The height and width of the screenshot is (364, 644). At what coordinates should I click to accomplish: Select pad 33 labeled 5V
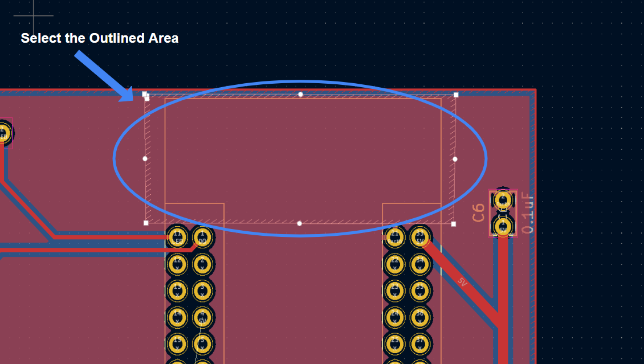[420, 238]
